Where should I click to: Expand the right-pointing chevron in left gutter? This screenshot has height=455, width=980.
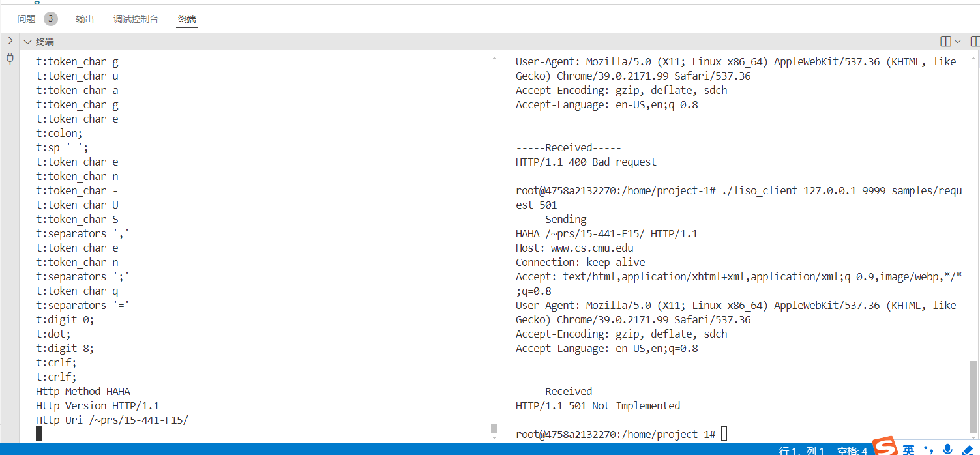pos(10,40)
